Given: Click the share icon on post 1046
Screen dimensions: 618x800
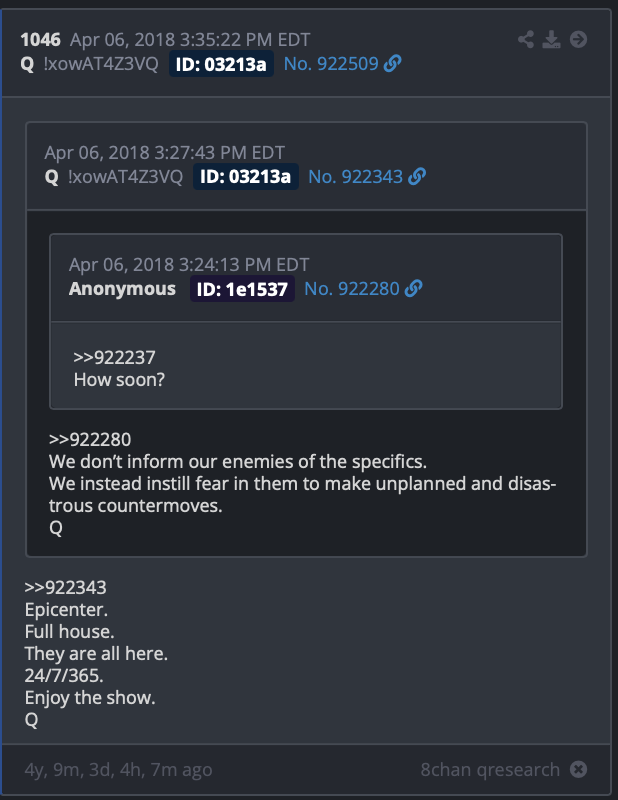Looking at the screenshot, I should [526, 39].
